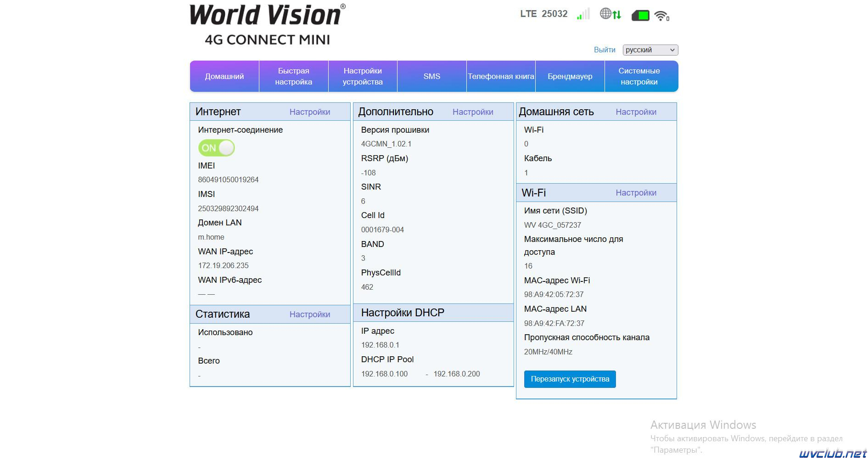The width and height of the screenshot is (868, 460).
Task: Open Настройки link in Интернет panel
Action: [x=310, y=112]
